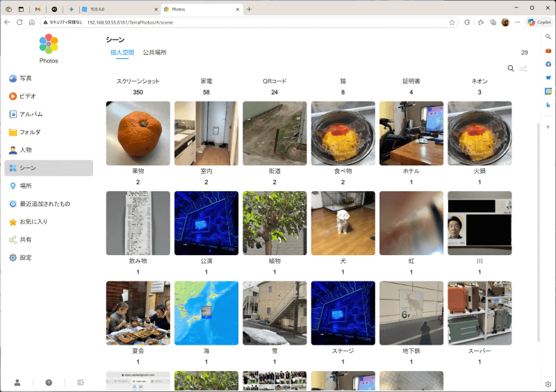This screenshot has width=556, height=392.
Task: Open the 街道 scene thumbnail
Action: point(275,133)
